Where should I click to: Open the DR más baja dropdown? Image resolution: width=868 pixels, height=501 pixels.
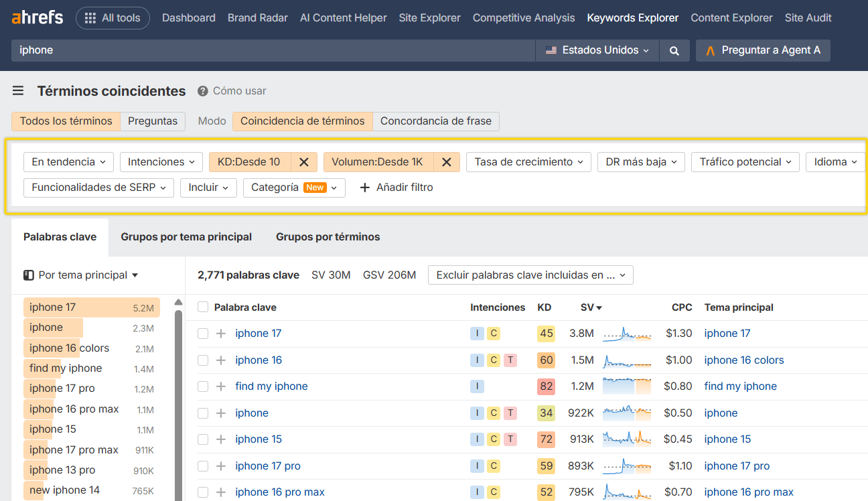point(642,162)
